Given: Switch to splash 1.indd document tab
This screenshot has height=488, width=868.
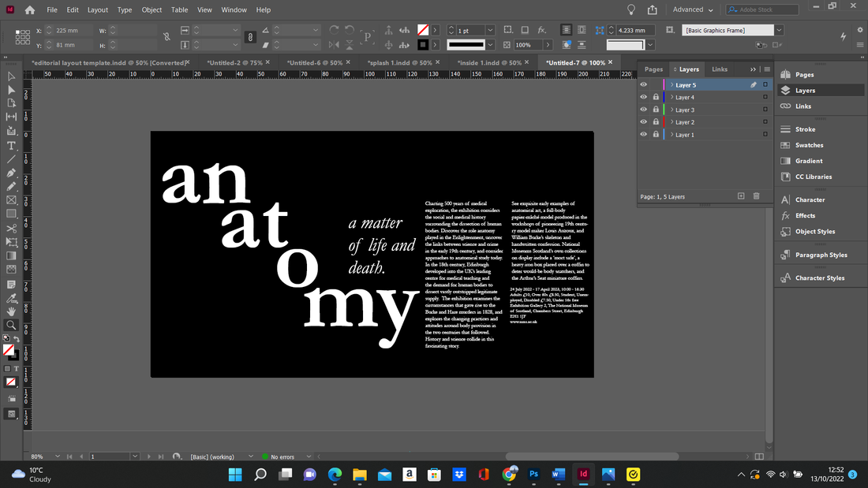Looking at the screenshot, I should tap(400, 62).
